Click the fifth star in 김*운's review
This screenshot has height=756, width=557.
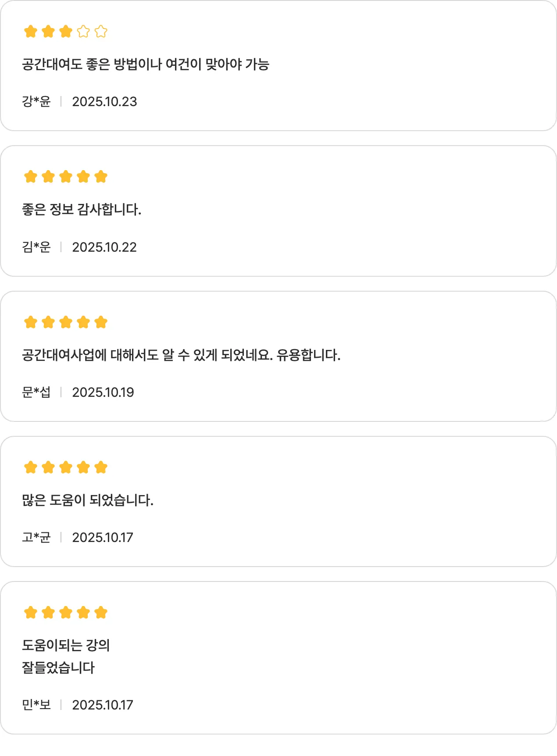click(x=101, y=177)
